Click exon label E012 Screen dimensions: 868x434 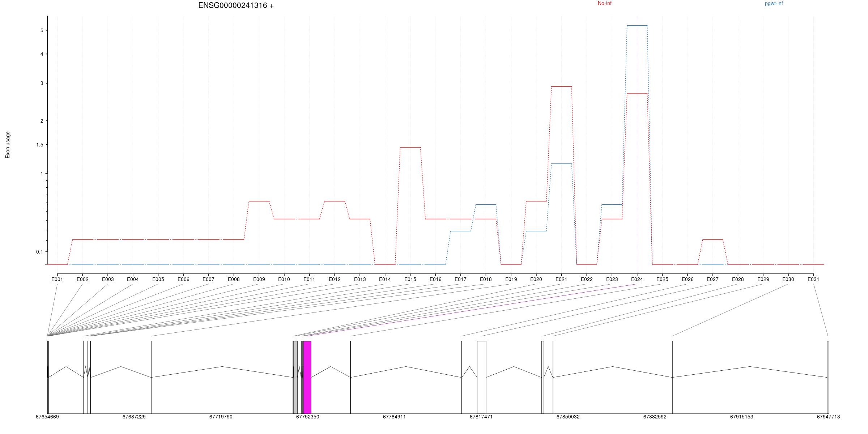335,279
